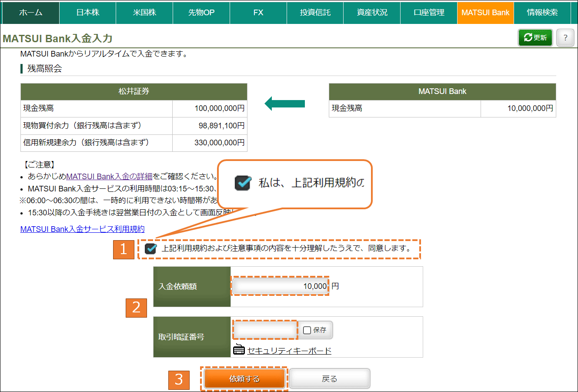Open help with the ? button
Image resolution: width=578 pixels, height=392 pixels.
pos(565,37)
